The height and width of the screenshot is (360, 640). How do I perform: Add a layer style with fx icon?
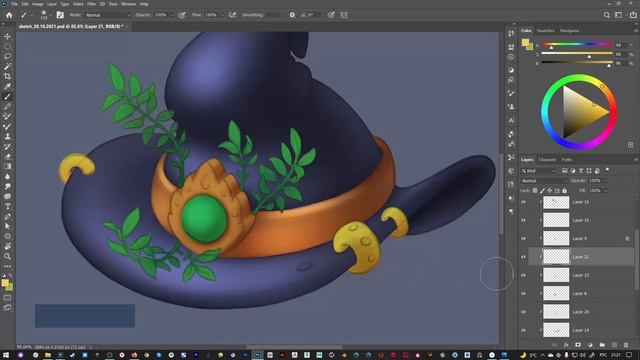(x=566, y=345)
